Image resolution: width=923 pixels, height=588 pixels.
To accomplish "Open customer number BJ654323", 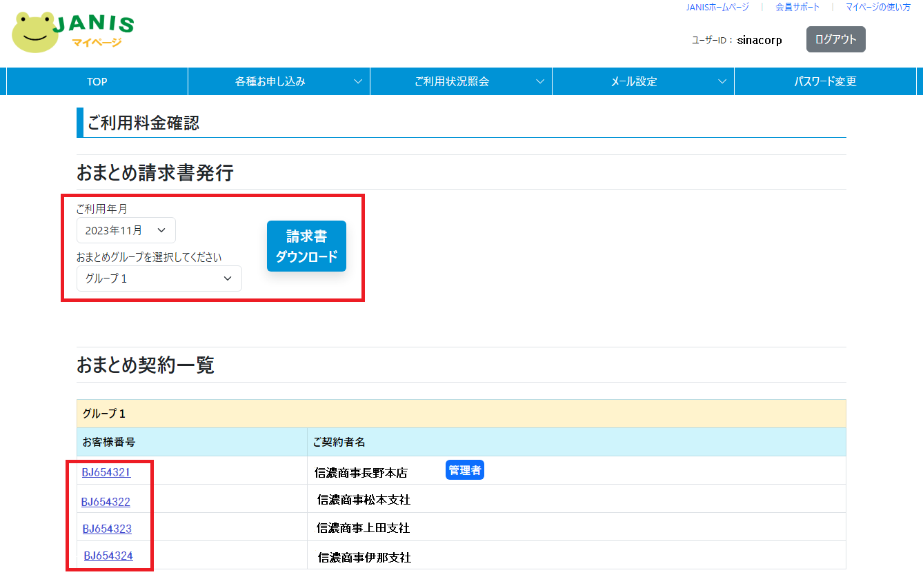I will point(107,529).
